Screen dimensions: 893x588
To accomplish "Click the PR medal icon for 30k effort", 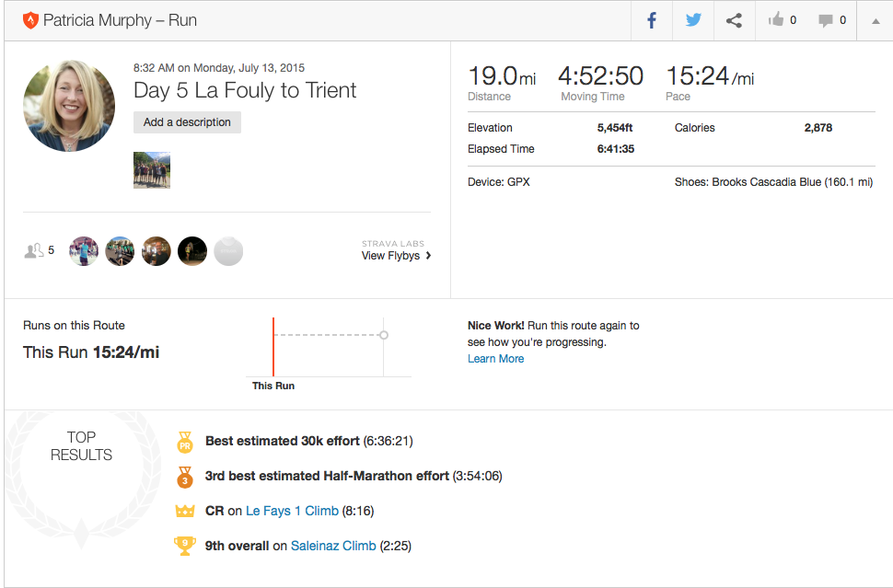I will 185,443.
